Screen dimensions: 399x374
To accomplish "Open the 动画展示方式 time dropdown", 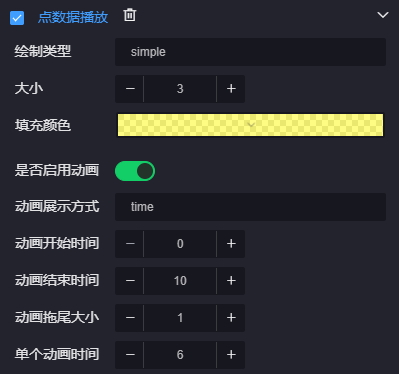I will [x=250, y=207].
